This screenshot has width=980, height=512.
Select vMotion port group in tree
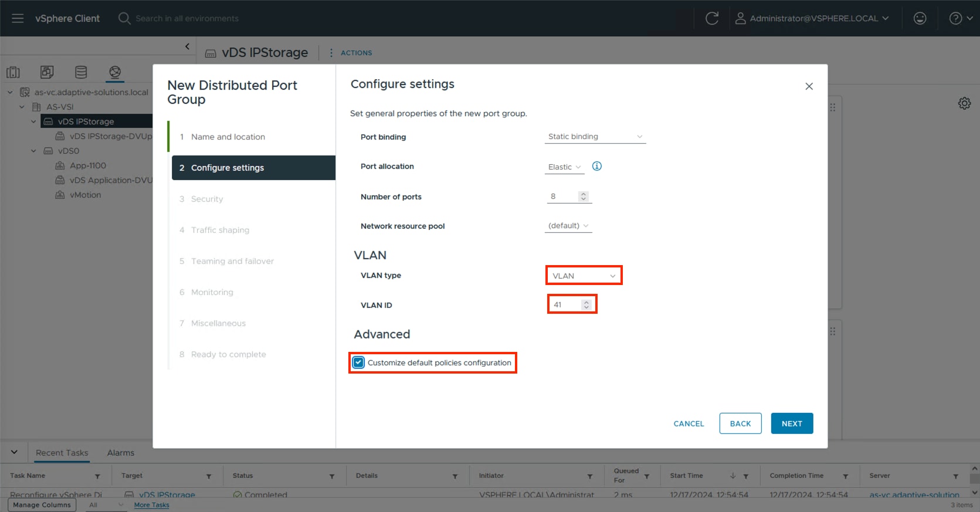[85, 195]
